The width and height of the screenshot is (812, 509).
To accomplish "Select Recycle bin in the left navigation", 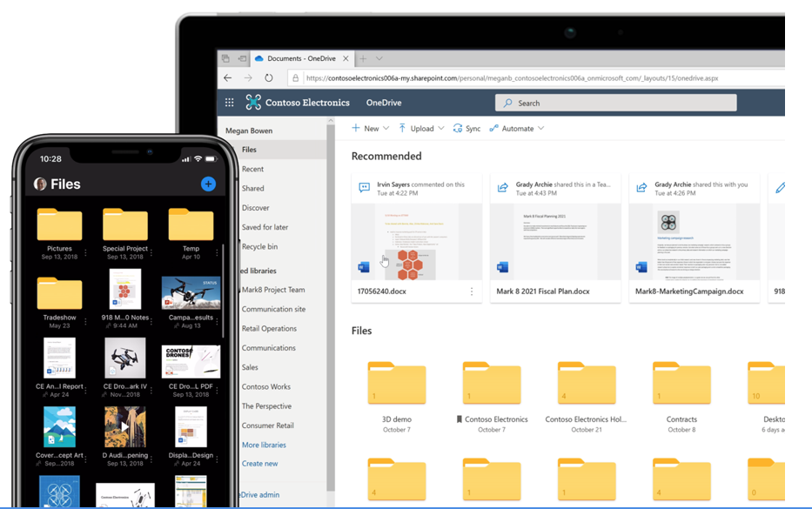I will (259, 246).
